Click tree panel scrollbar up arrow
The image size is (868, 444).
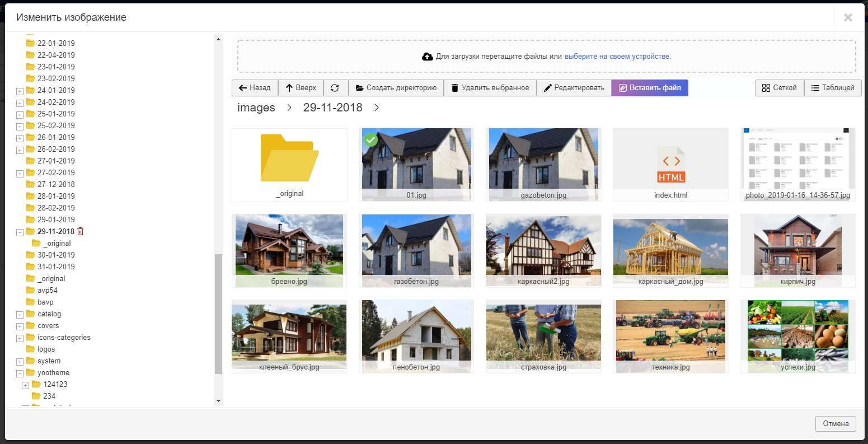pyautogui.click(x=218, y=39)
